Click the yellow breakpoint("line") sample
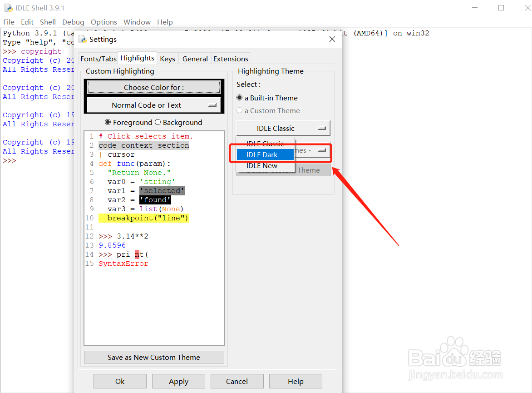 point(144,218)
